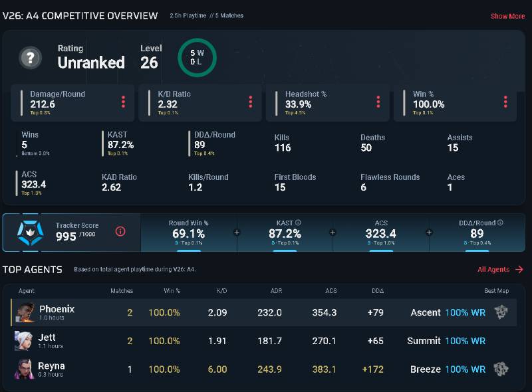Click the Ascent map icon in Phoenix row

[501, 312]
